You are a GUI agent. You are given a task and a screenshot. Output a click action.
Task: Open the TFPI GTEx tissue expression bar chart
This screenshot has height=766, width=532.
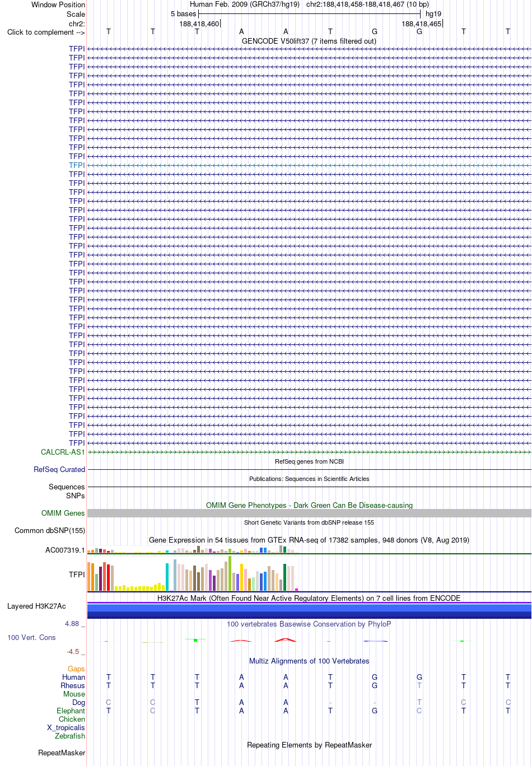point(193,573)
